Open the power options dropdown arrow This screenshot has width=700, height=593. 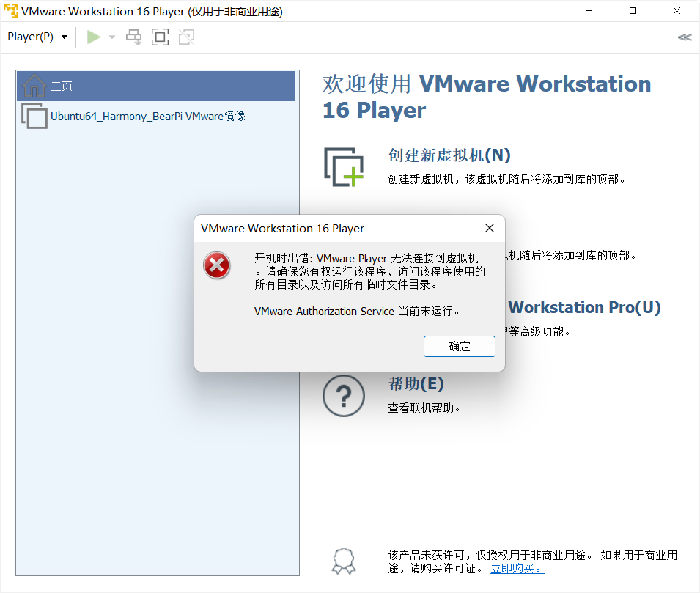[112, 37]
